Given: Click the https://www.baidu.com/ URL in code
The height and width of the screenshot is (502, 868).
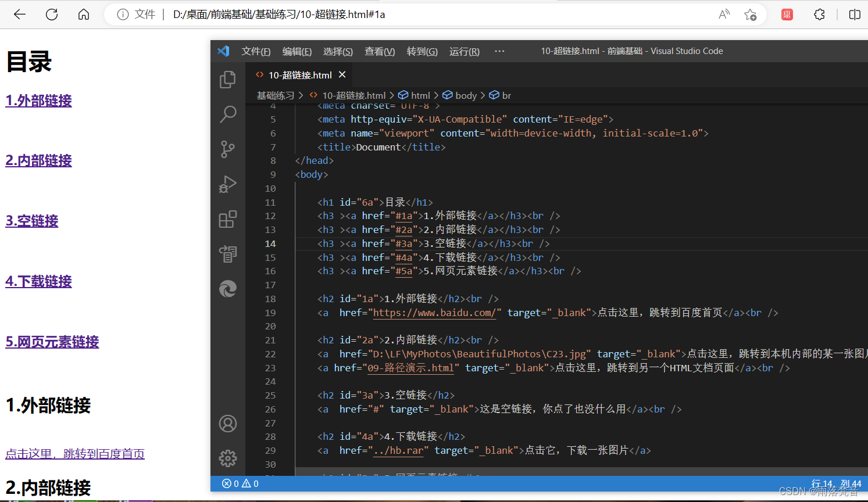Looking at the screenshot, I should 434,313.
